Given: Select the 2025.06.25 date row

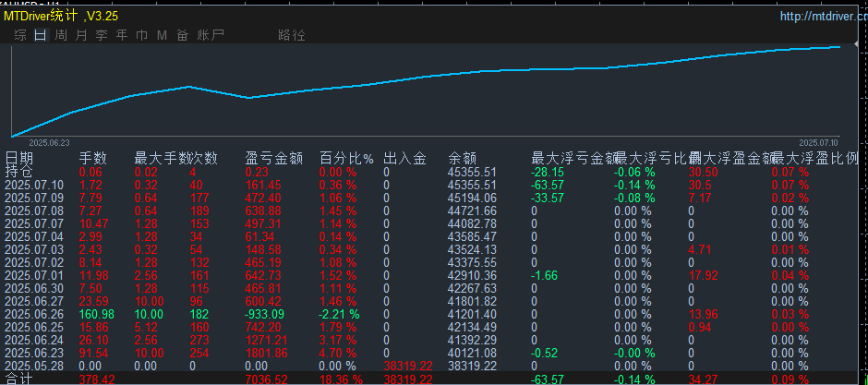Looking at the screenshot, I should pyautogui.click(x=34, y=327).
